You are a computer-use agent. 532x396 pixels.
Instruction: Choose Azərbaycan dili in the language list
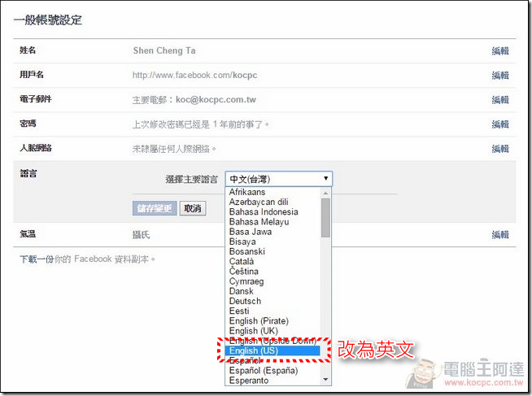259,202
